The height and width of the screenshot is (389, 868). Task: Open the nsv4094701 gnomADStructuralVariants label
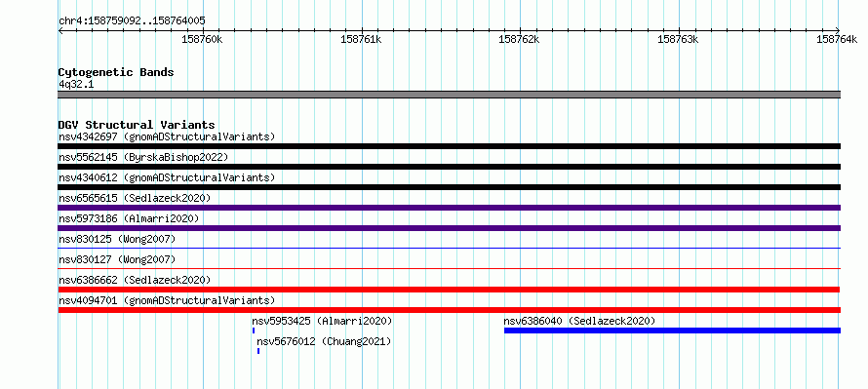pyautogui.click(x=167, y=300)
